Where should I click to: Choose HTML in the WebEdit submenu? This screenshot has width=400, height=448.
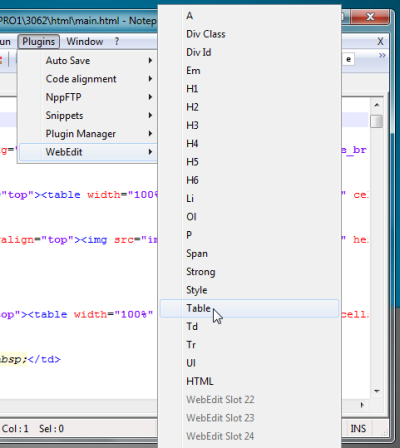[x=249, y=382]
